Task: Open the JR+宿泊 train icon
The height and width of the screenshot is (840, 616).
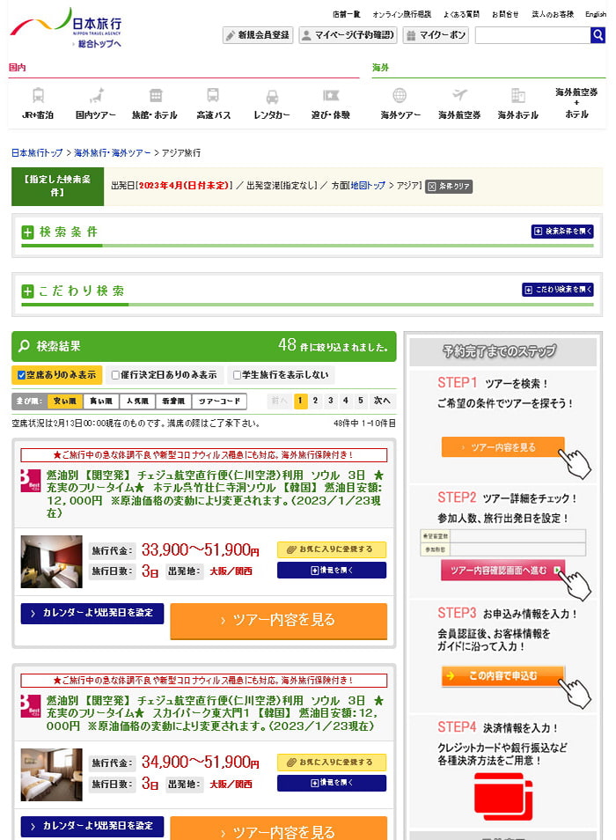Action: (x=38, y=96)
